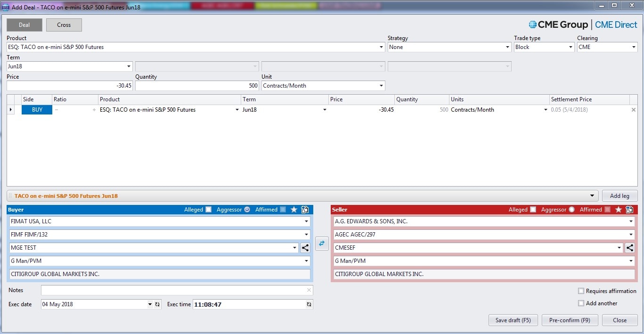Switch to the Cross tab

[x=64, y=25]
